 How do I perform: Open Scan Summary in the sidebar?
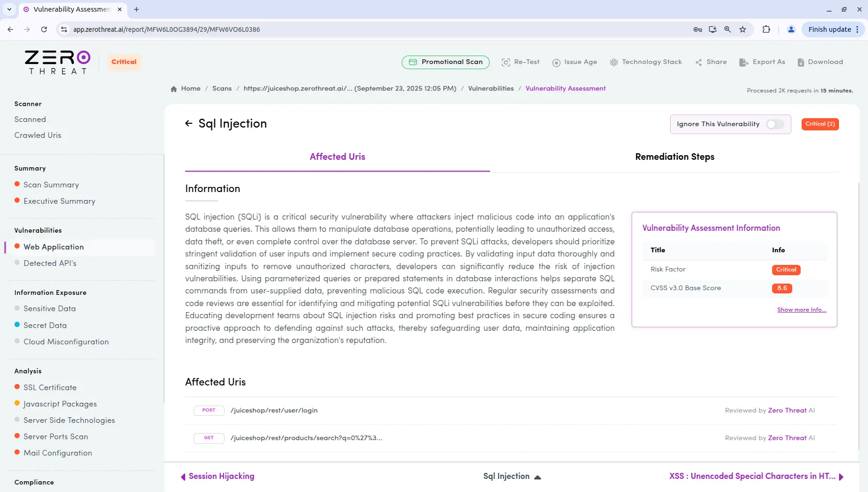[x=51, y=185]
